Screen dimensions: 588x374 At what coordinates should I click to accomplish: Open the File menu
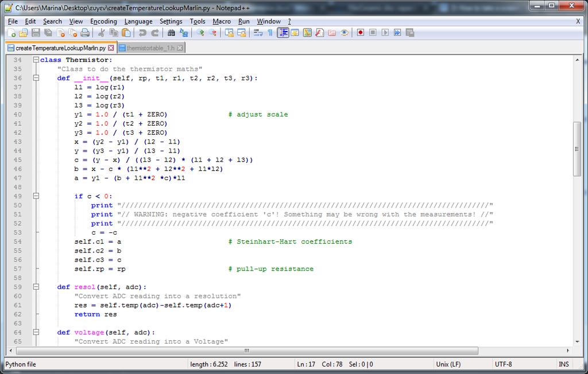(x=13, y=21)
